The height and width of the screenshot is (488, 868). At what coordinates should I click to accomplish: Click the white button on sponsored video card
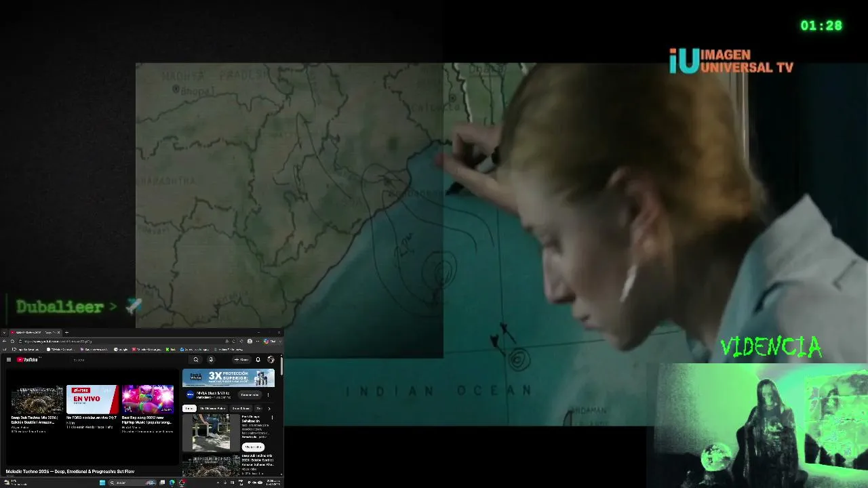coord(252,447)
